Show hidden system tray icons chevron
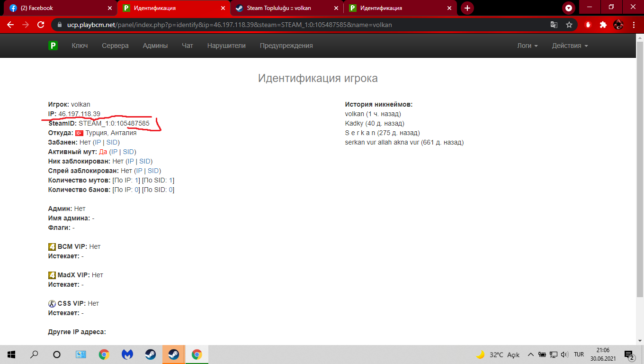This screenshot has width=644, height=364. point(530,355)
